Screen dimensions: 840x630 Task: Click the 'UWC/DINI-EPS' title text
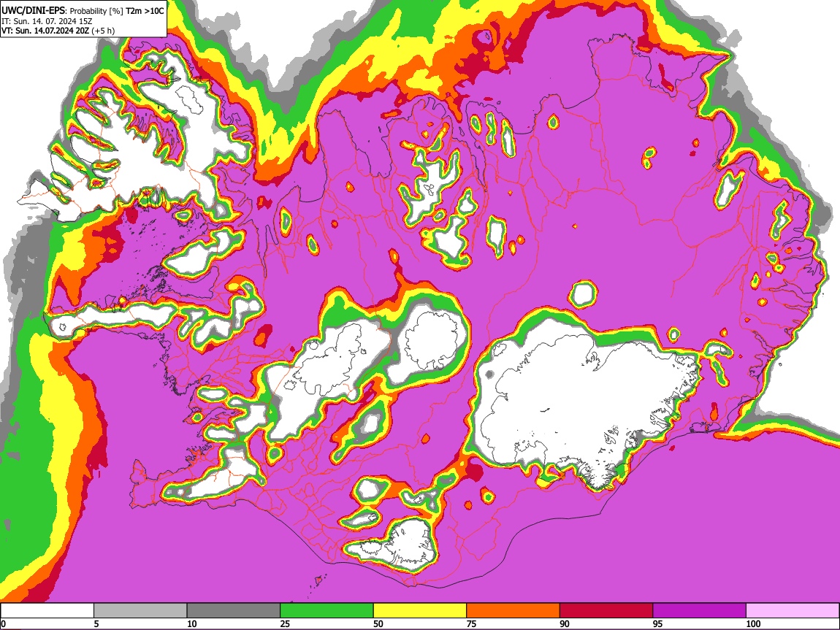pyautogui.click(x=33, y=11)
